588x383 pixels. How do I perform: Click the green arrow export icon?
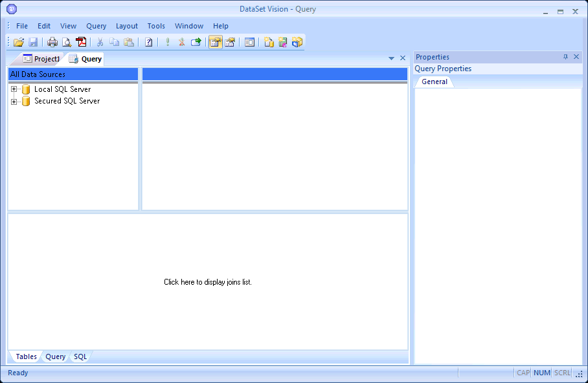[x=196, y=42]
